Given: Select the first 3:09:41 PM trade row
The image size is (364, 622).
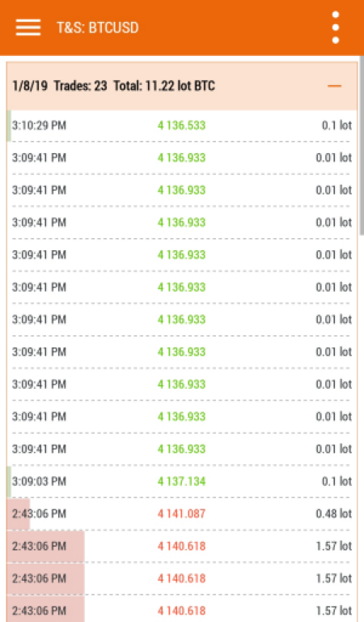Looking at the screenshot, I should (182, 158).
